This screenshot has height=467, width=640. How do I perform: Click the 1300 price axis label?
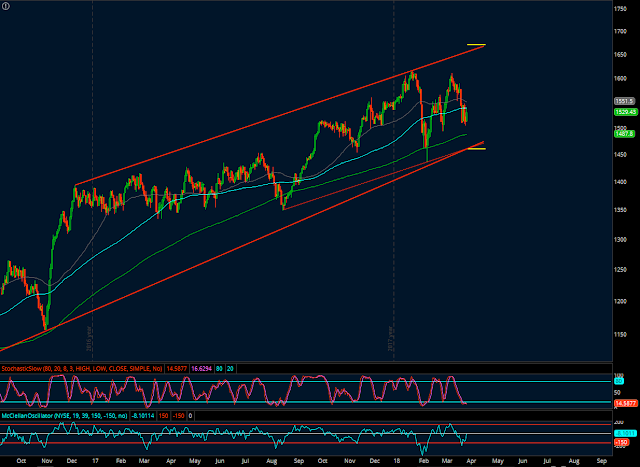[620, 239]
